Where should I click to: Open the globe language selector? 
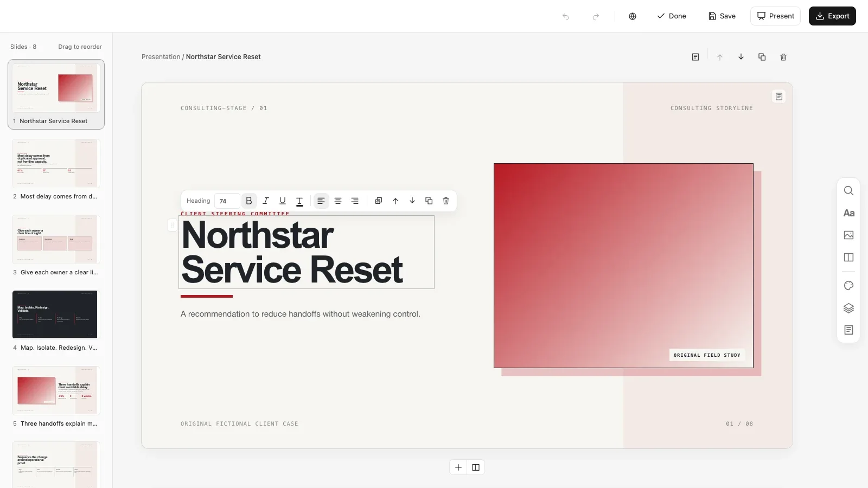(633, 16)
